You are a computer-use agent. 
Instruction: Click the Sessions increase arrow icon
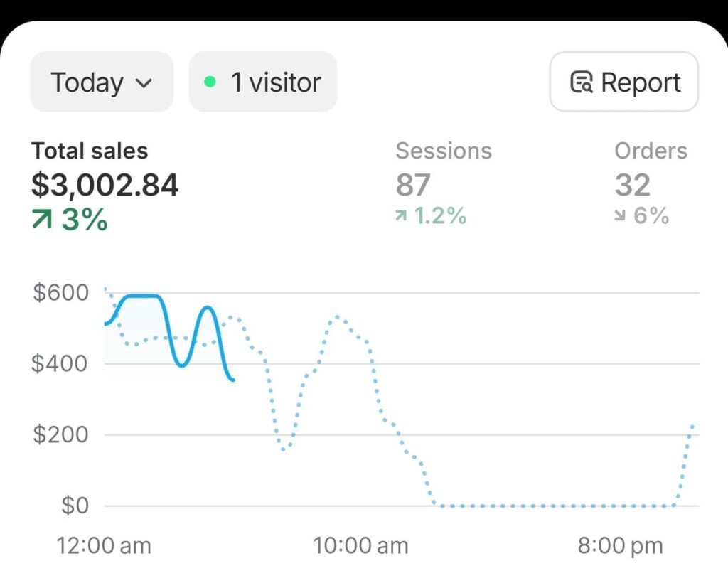[x=402, y=215]
